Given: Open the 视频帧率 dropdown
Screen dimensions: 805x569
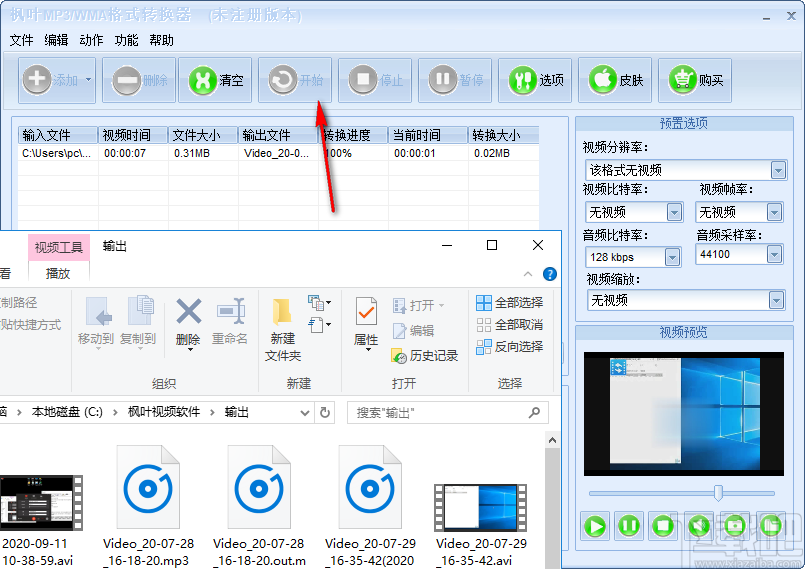Looking at the screenshot, I should pyautogui.click(x=774, y=212).
